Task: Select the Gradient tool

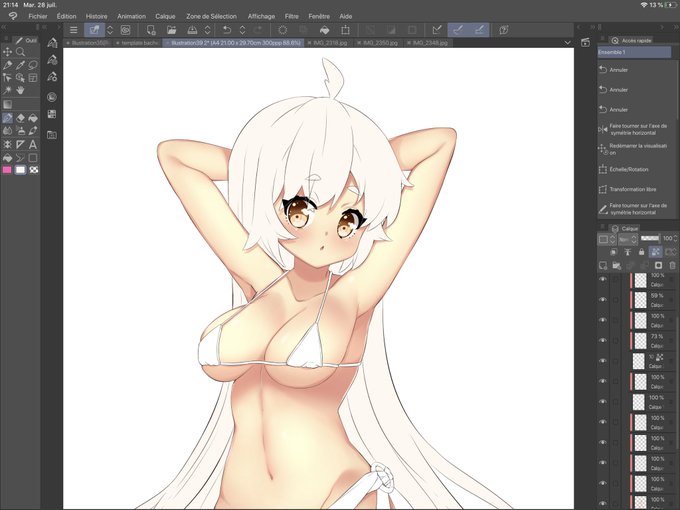Action: pyautogui.click(x=7, y=105)
